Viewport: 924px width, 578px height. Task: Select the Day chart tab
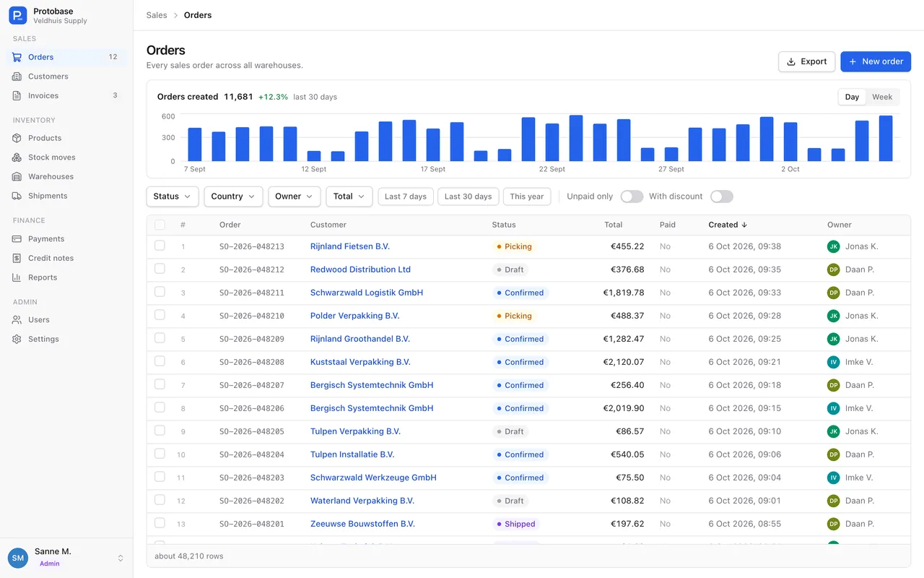pos(852,97)
